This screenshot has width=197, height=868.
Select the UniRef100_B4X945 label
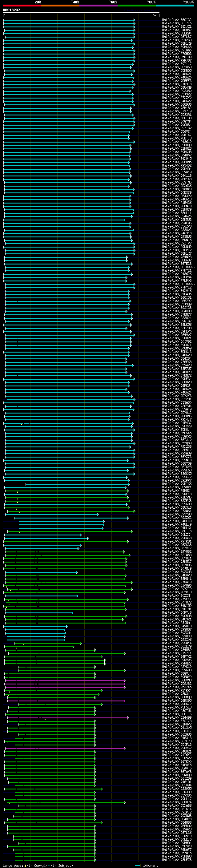click(x=177, y=159)
